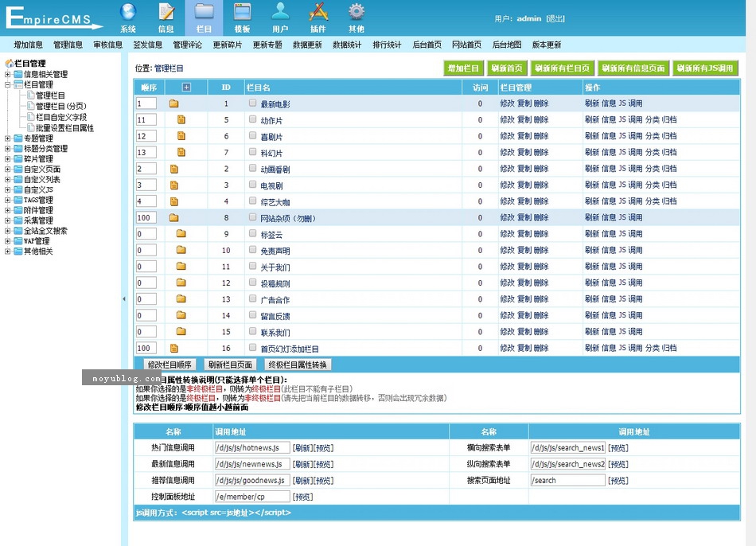Open the 插件 plugins icon
This screenshot has width=756, height=546.
[318, 18]
